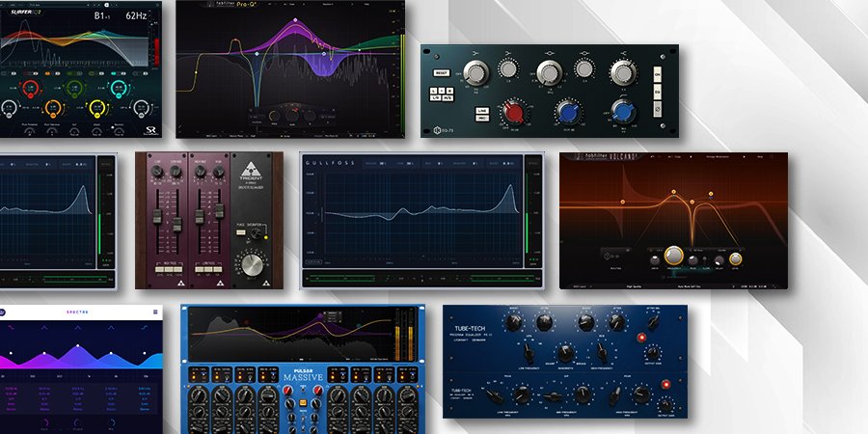This screenshot has width=868, height=434.
Task: Open the hamburger menu in Spectre
Action: pos(155,312)
